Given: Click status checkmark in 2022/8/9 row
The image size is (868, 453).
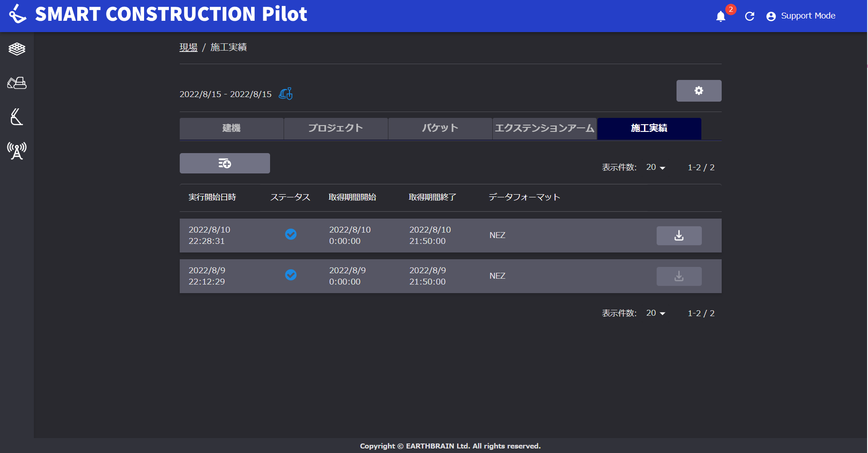Looking at the screenshot, I should click(x=291, y=275).
